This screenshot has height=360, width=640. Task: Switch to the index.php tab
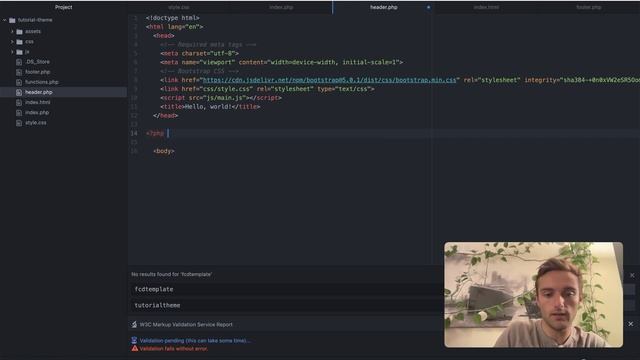point(281,7)
